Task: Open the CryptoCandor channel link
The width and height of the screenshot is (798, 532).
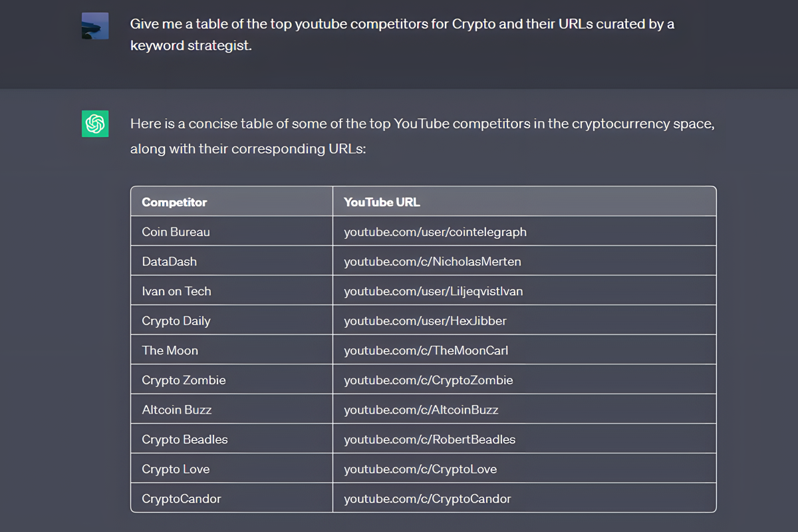Action: click(427, 498)
